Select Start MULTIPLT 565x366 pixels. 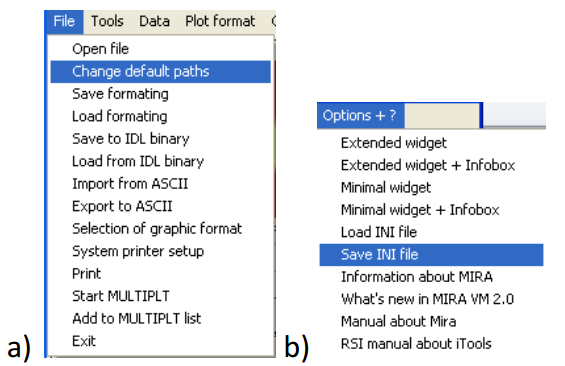(x=160, y=296)
